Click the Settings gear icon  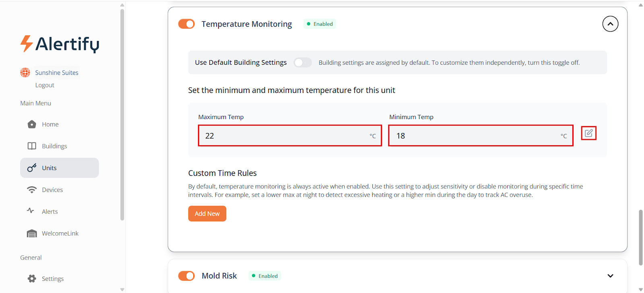[x=32, y=279]
